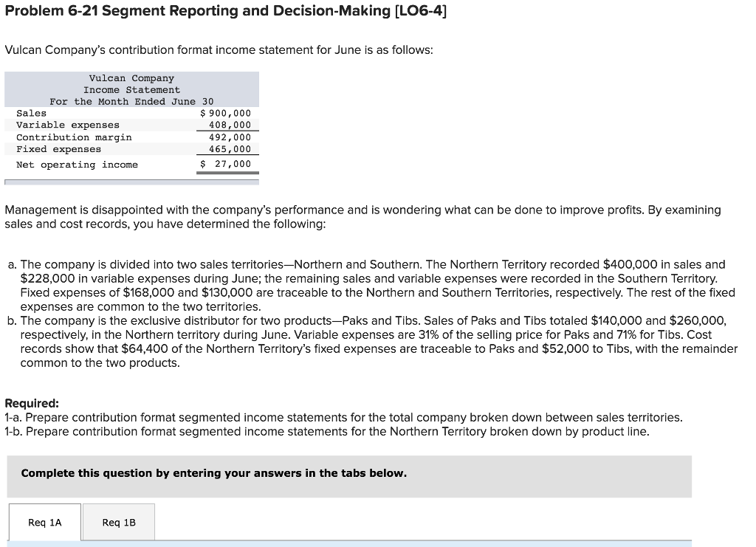Switch to the Req 1B tab
Screen dimensions: 756x547
[118, 522]
